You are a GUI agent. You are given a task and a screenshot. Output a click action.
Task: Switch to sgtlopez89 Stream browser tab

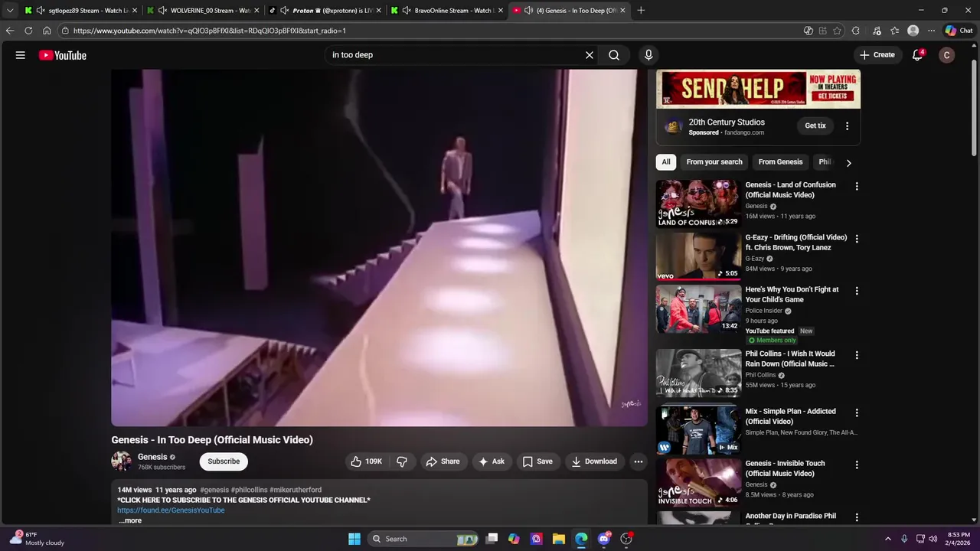point(81,11)
